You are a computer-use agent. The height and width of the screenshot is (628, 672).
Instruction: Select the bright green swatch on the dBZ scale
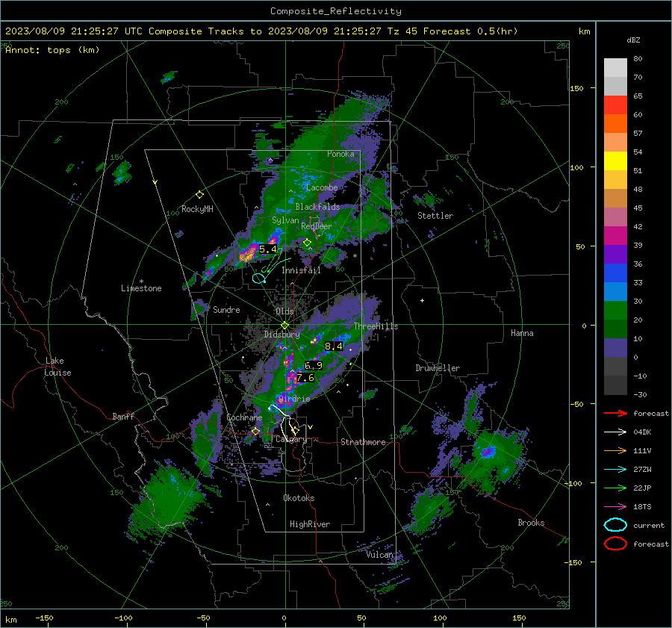click(x=615, y=310)
